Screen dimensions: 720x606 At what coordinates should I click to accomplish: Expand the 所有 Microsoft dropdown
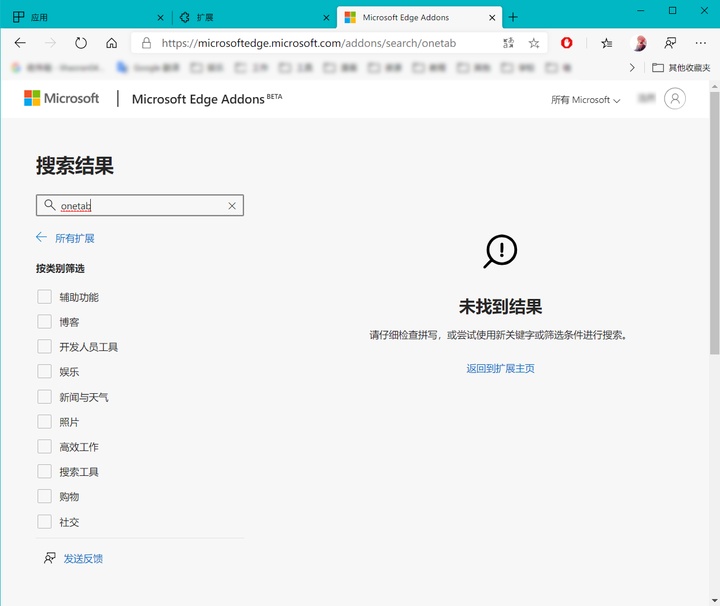coord(585,100)
